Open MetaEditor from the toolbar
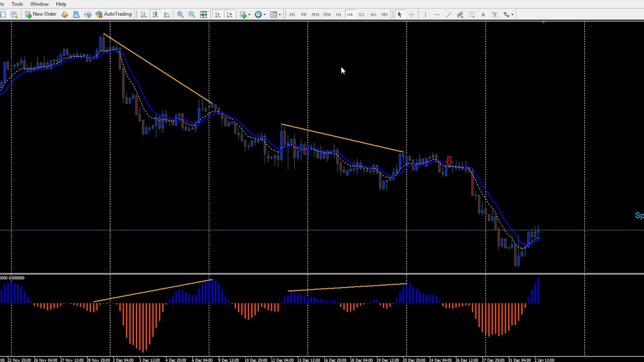The image size is (644, 362). pos(64,14)
